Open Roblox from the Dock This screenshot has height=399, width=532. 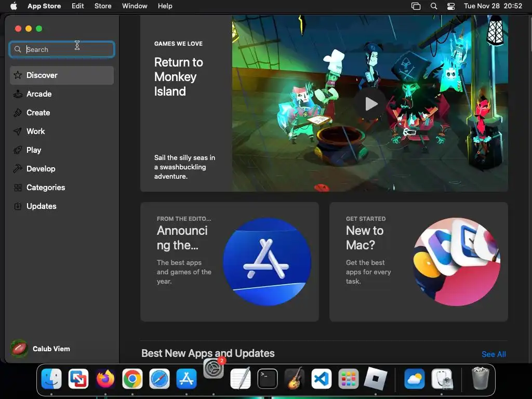coord(375,379)
